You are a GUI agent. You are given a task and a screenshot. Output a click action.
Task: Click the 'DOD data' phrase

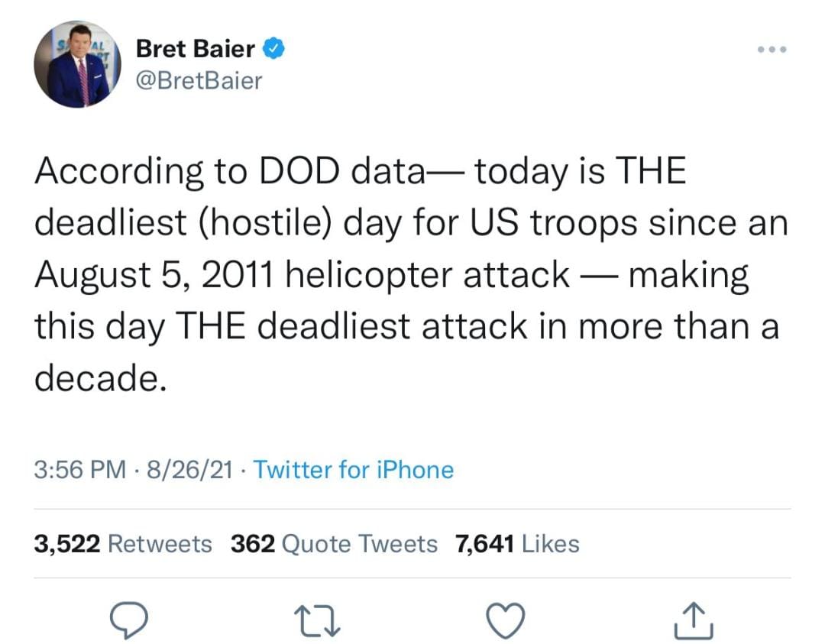[x=342, y=171]
